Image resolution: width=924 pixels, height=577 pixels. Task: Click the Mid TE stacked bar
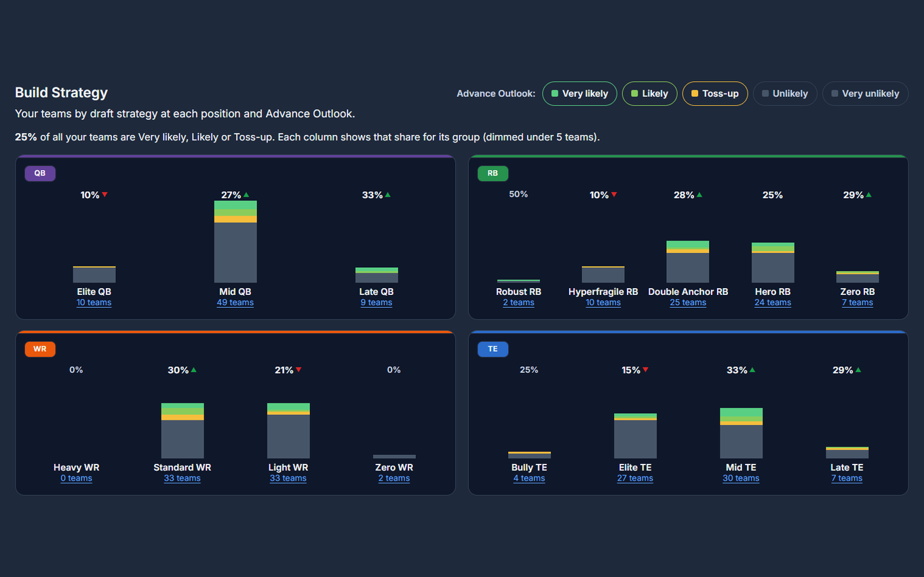pyautogui.click(x=741, y=433)
